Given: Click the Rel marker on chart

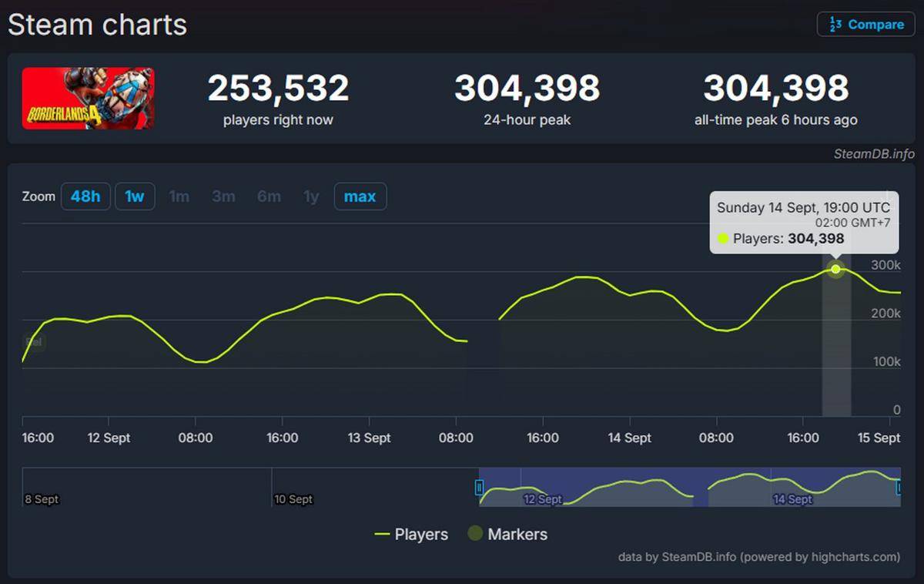Looking at the screenshot, I should 34,341.
